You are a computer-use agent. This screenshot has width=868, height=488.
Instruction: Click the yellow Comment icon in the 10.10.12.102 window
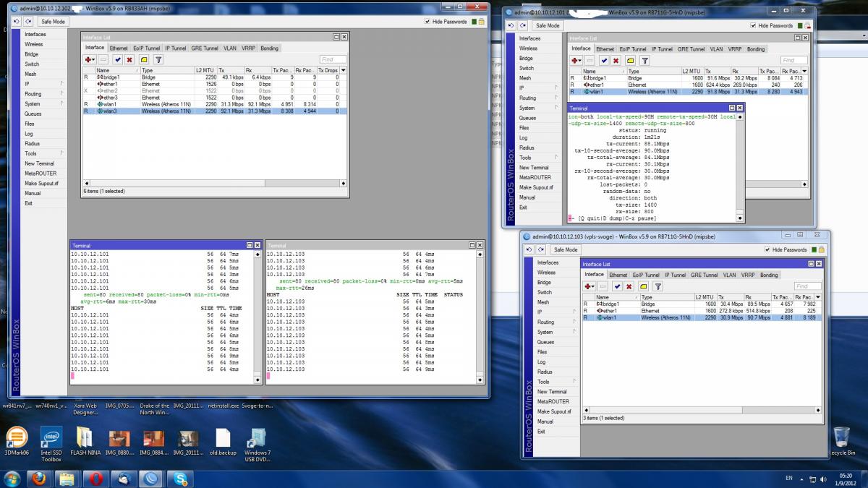point(143,59)
